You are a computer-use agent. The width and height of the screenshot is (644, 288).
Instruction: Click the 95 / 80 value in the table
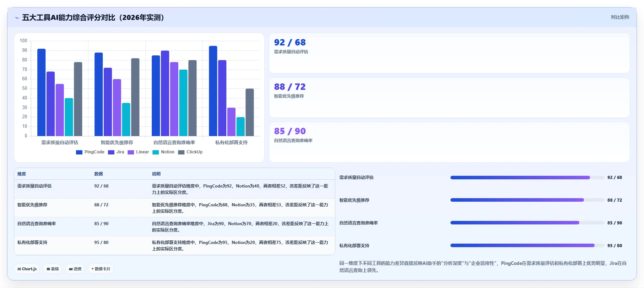[101, 243]
